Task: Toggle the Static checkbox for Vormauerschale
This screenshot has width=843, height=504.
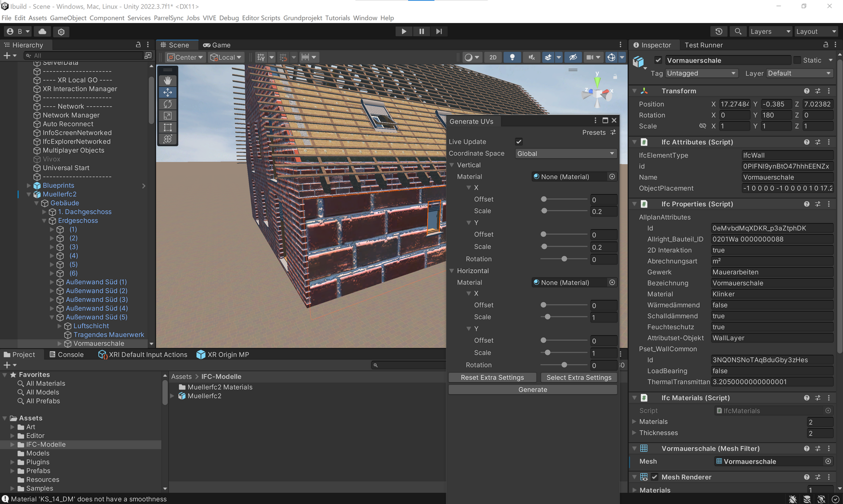Action: (x=797, y=60)
